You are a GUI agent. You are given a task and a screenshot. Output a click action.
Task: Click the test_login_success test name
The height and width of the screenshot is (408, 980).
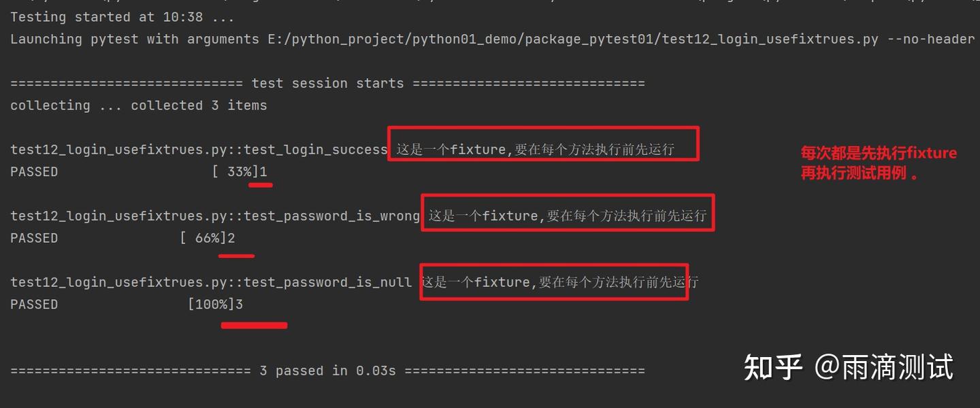tap(316, 150)
